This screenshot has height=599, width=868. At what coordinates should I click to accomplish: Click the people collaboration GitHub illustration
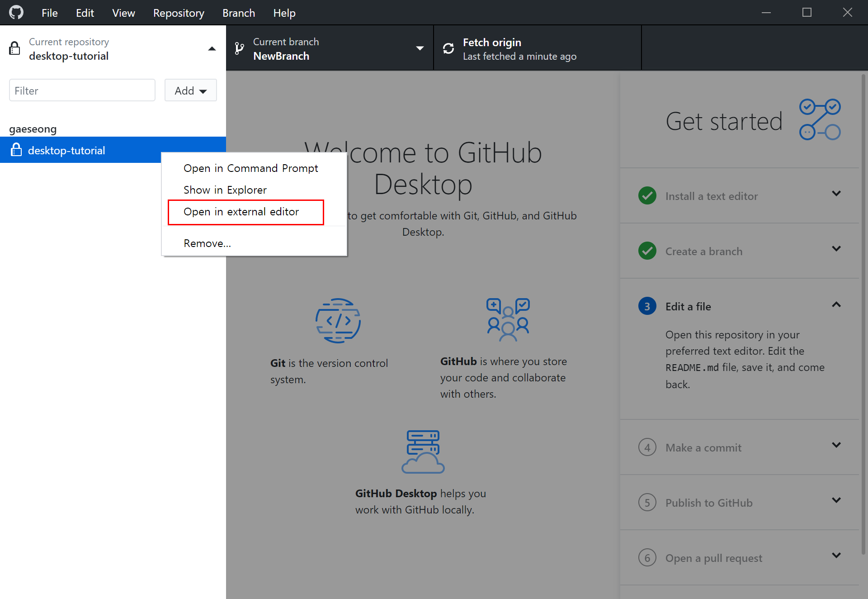pos(508,319)
